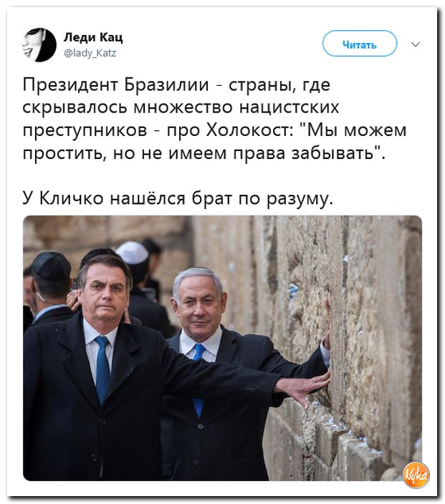Image resolution: width=445 pixels, height=504 pixels.
Task: Click the word 'Холокост' in the tweet
Action: click(249, 130)
